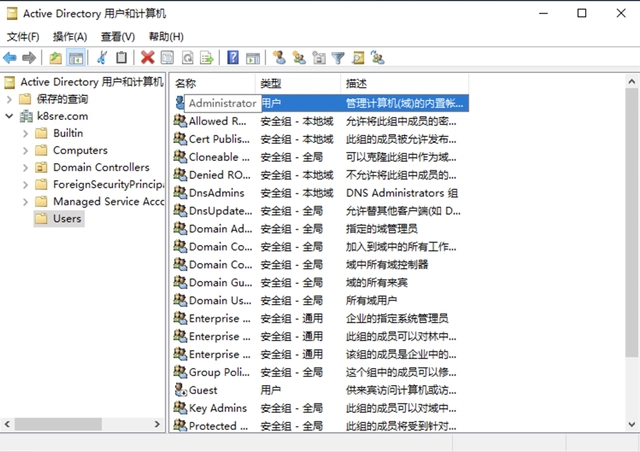Select the Computers folder in tree
This screenshot has height=452, width=640.
[71, 150]
